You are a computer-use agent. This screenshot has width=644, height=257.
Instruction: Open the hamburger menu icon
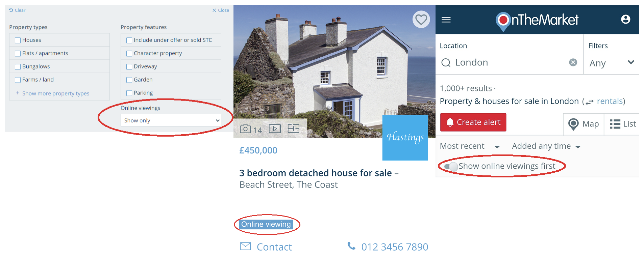tap(446, 20)
